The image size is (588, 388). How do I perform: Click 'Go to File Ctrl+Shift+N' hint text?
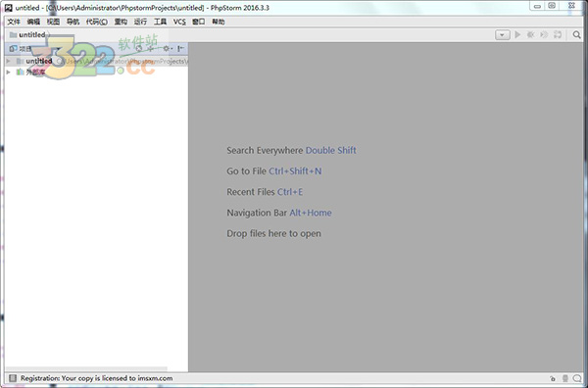274,171
